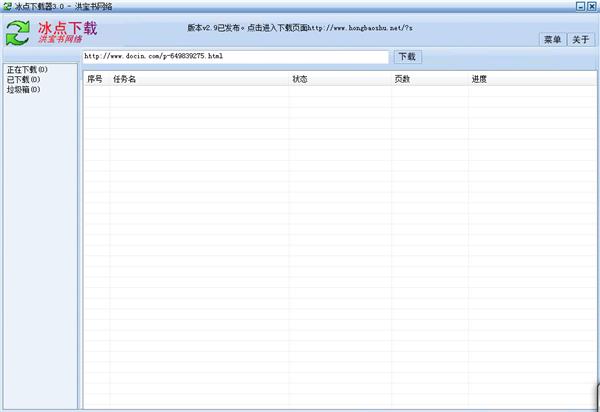Click the 下载 download button
The height and width of the screenshot is (412, 600).
[408, 57]
